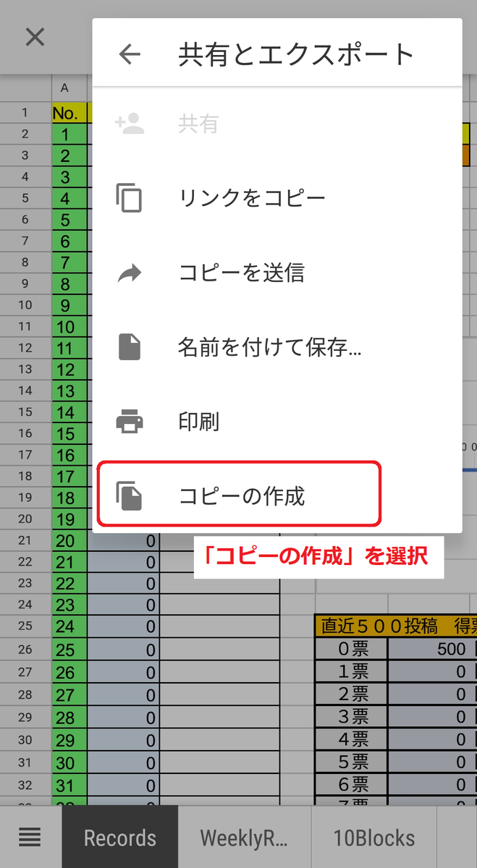Click the copy-link icon beside リンクをコピー

point(130,198)
